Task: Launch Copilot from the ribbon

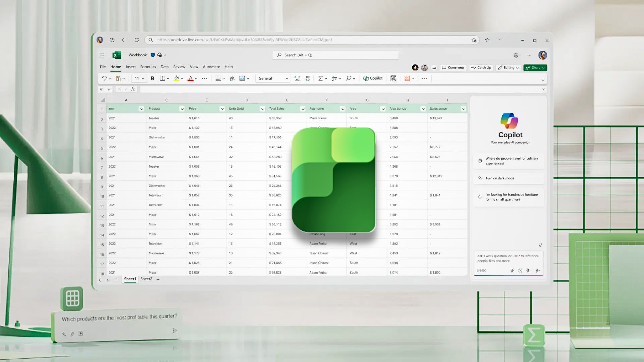Action: click(373, 78)
